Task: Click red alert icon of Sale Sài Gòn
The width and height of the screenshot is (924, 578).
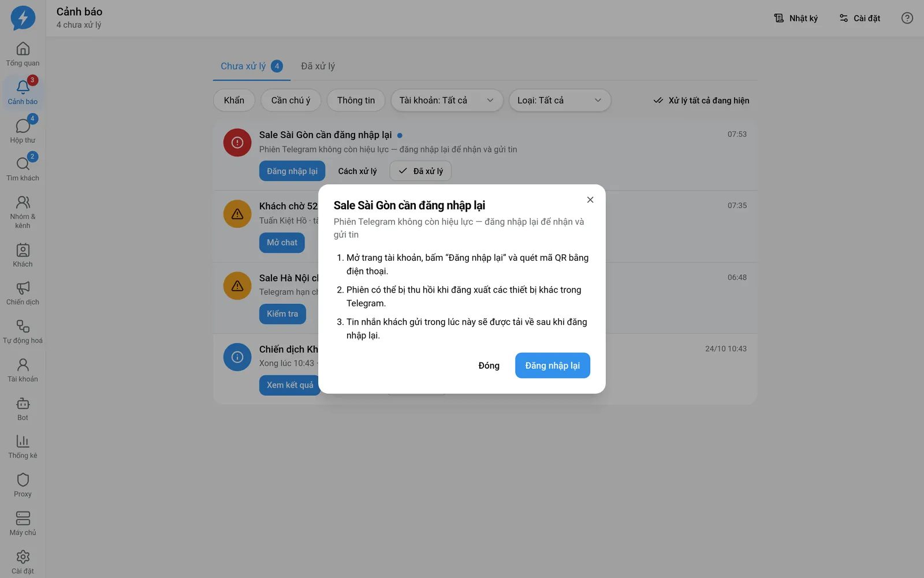Action: point(237,143)
